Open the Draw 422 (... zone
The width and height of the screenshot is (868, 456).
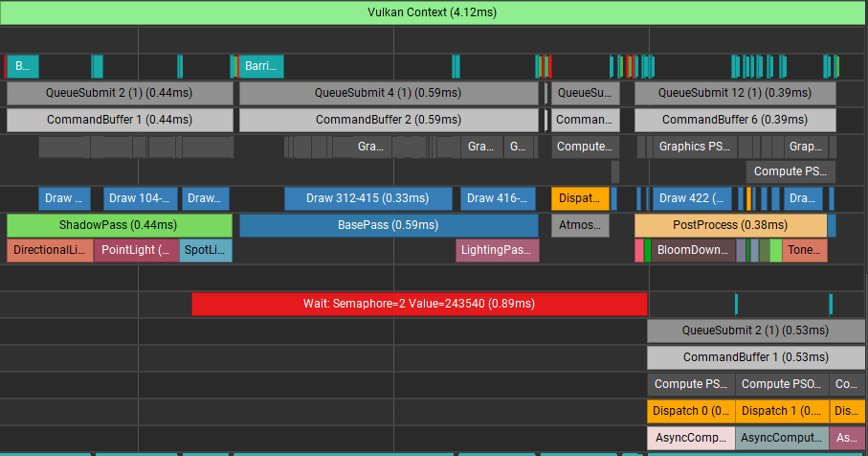tap(691, 198)
